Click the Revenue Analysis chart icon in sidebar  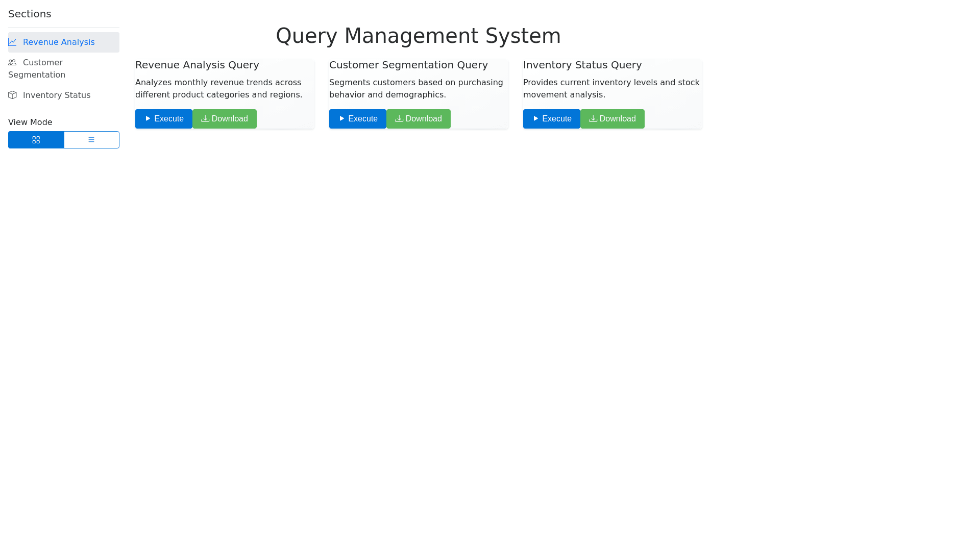(12, 42)
